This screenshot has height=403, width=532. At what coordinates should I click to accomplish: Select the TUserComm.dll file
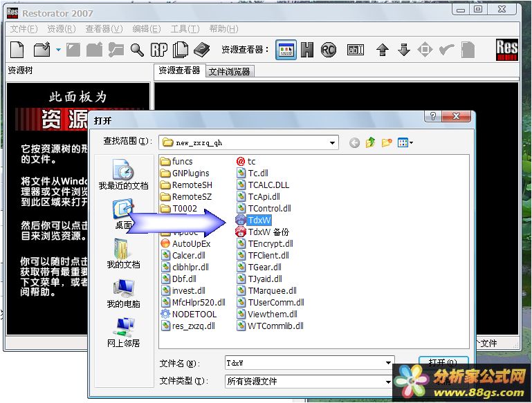click(x=270, y=302)
